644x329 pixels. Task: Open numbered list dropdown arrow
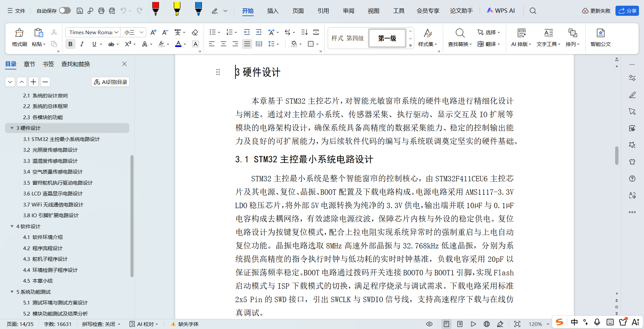pos(236,33)
